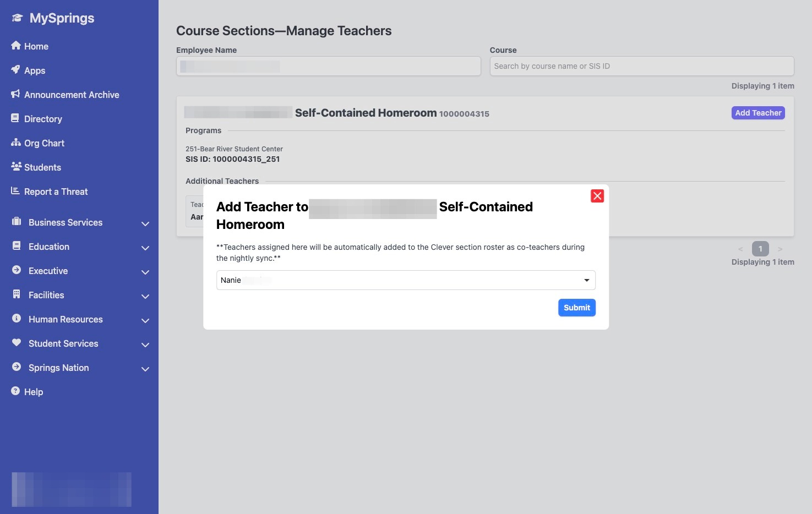The width and height of the screenshot is (812, 514).
Task: Close the Add Teacher dialog
Action: click(x=597, y=196)
